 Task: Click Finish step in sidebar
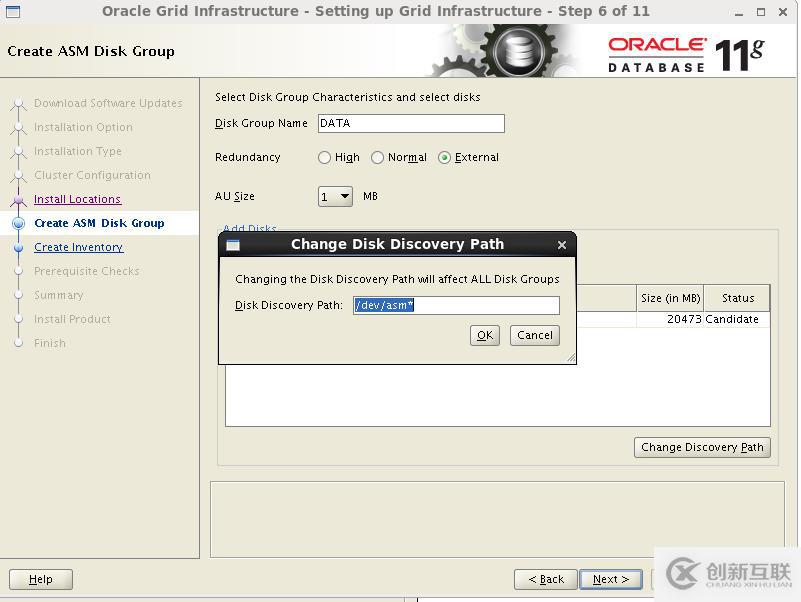point(50,343)
